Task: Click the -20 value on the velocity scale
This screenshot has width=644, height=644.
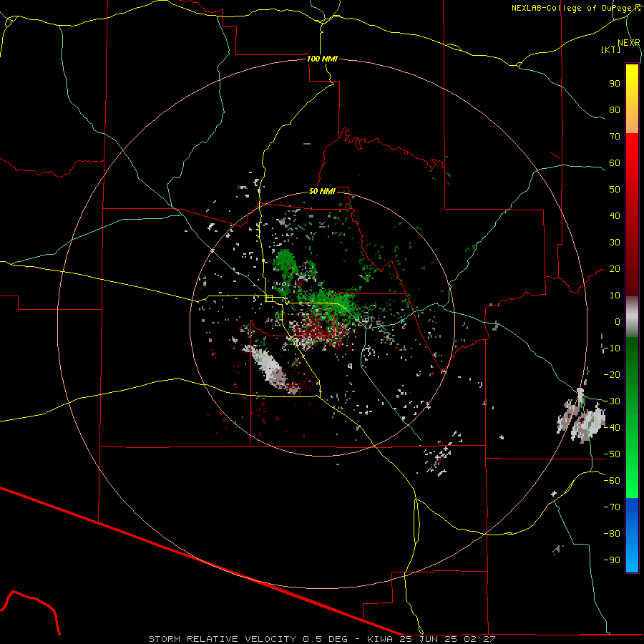Action: coord(612,375)
